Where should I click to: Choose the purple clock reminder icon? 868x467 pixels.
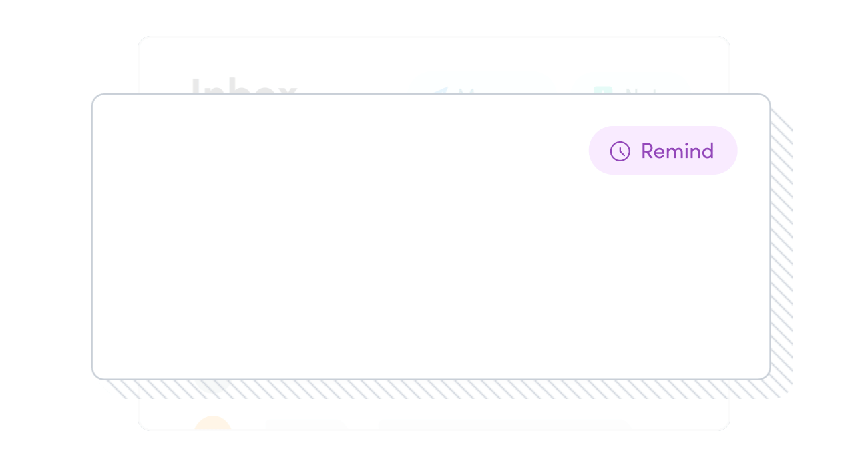620,151
